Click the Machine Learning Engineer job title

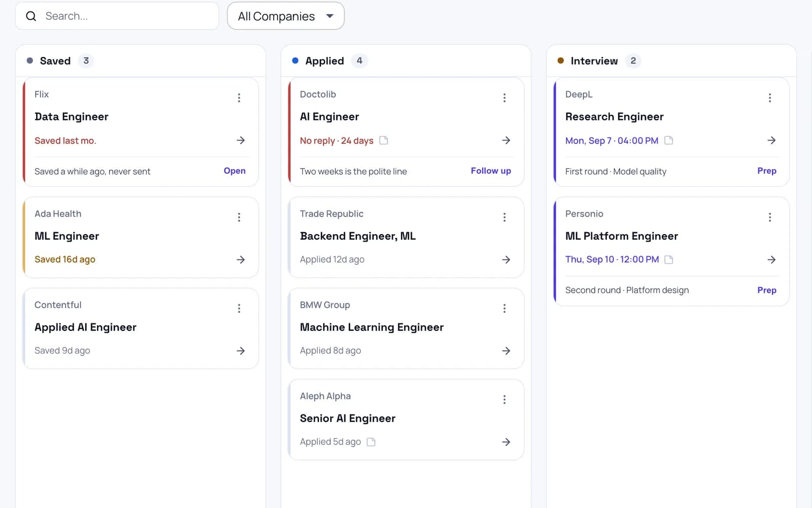click(x=371, y=327)
